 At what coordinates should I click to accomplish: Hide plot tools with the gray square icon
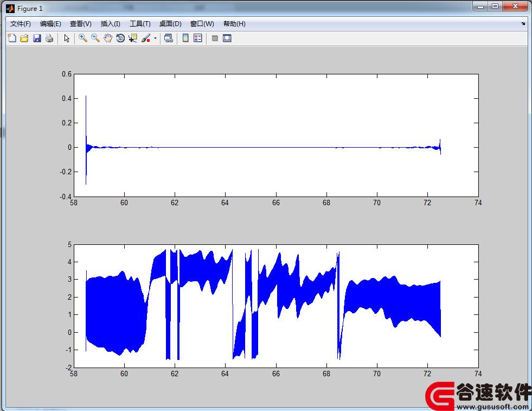coord(214,38)
